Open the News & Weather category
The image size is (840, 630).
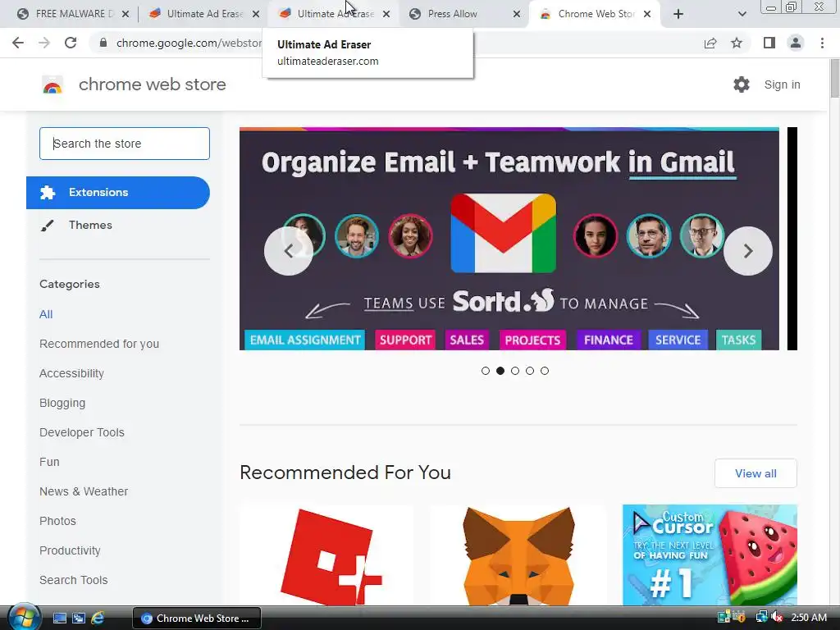pyautogui.click(x=84, y=491)
